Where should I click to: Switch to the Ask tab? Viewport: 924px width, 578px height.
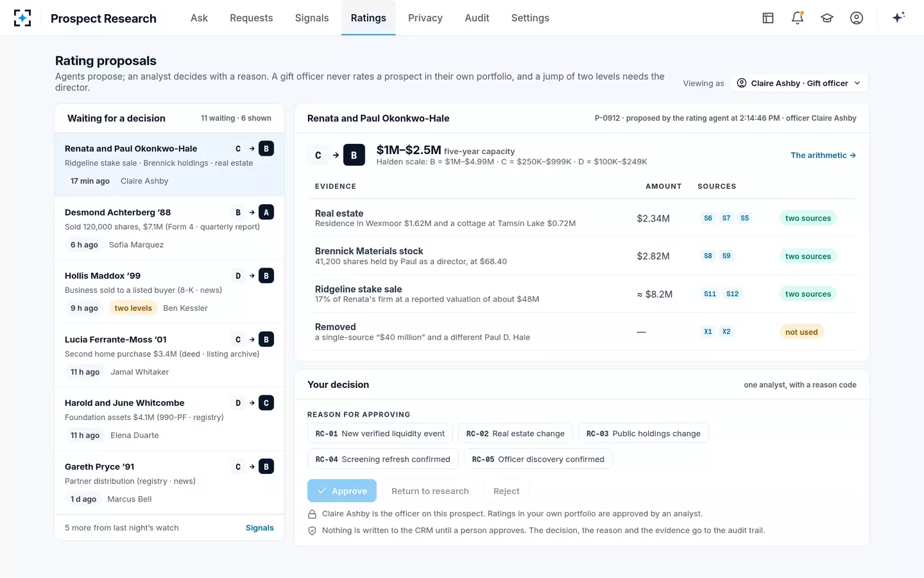coord(199,18)
